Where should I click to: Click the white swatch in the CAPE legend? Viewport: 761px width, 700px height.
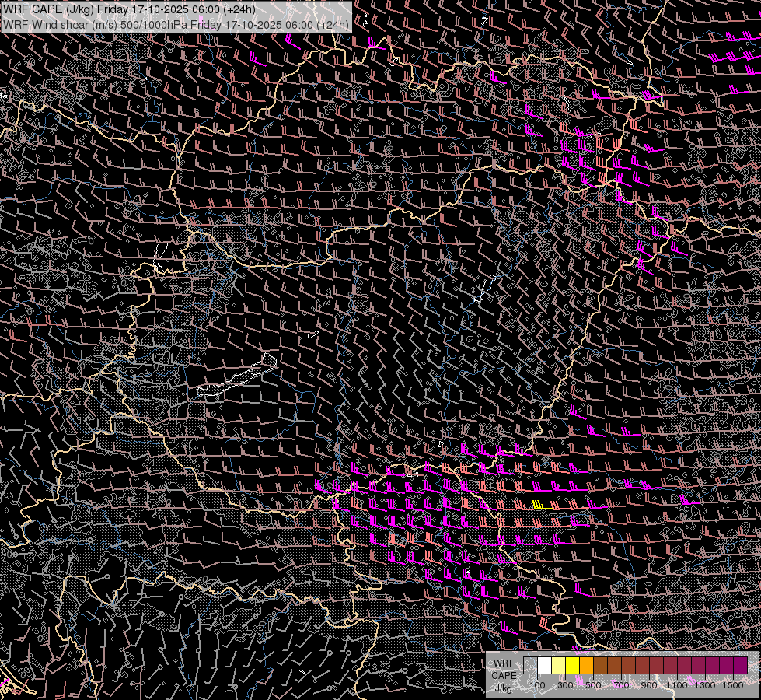point(545,665)
